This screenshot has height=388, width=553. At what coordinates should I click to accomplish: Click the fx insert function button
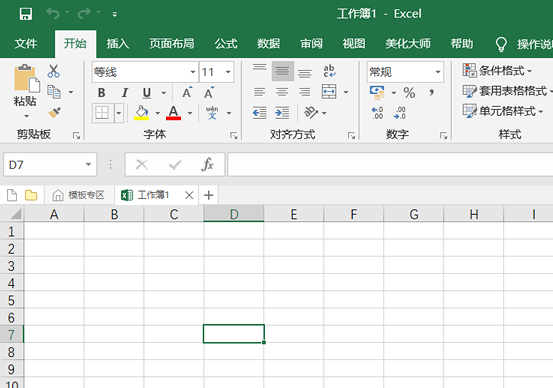point(207,164)
